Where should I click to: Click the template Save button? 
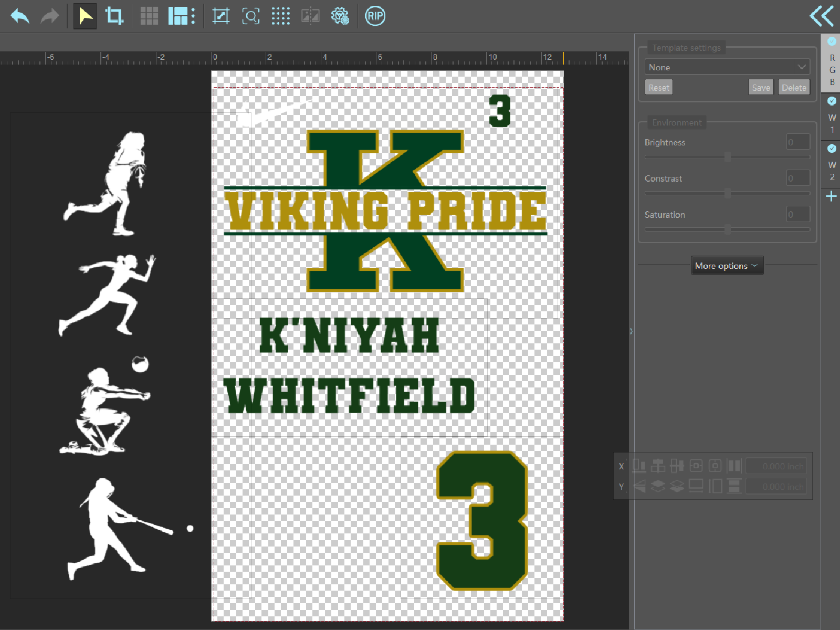[x=760, y=88]
